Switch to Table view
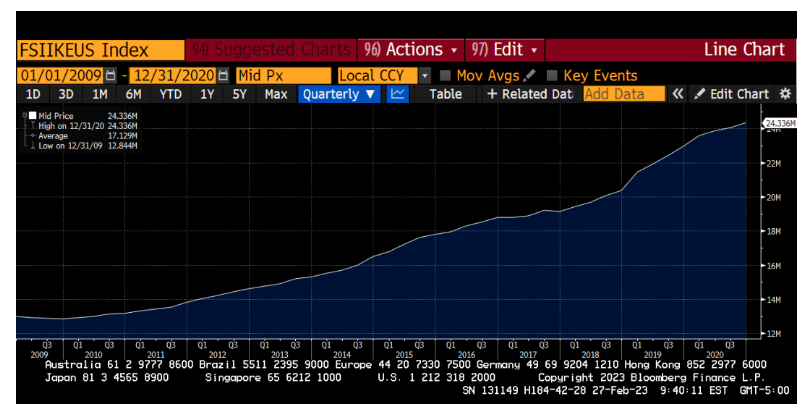 [x=445, y=94]
